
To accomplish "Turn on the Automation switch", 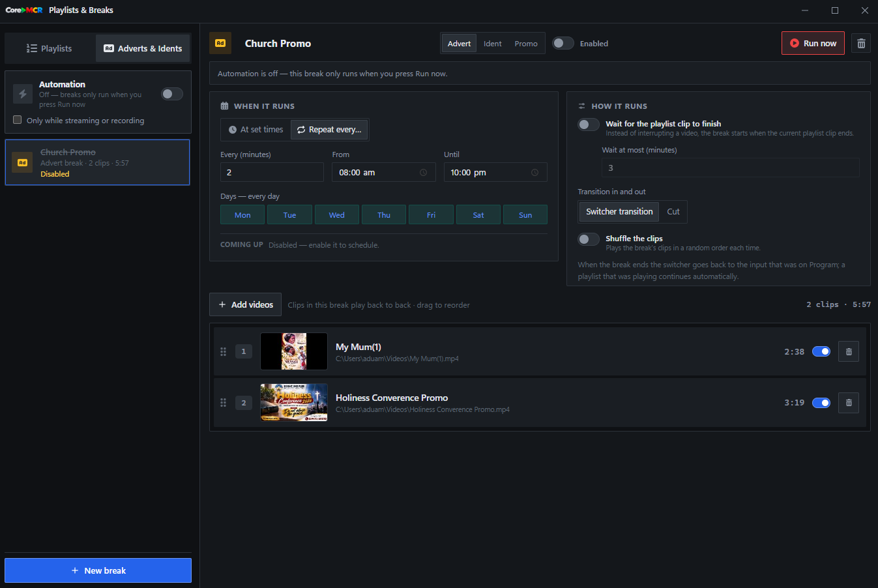I will (x=172, y=94).
